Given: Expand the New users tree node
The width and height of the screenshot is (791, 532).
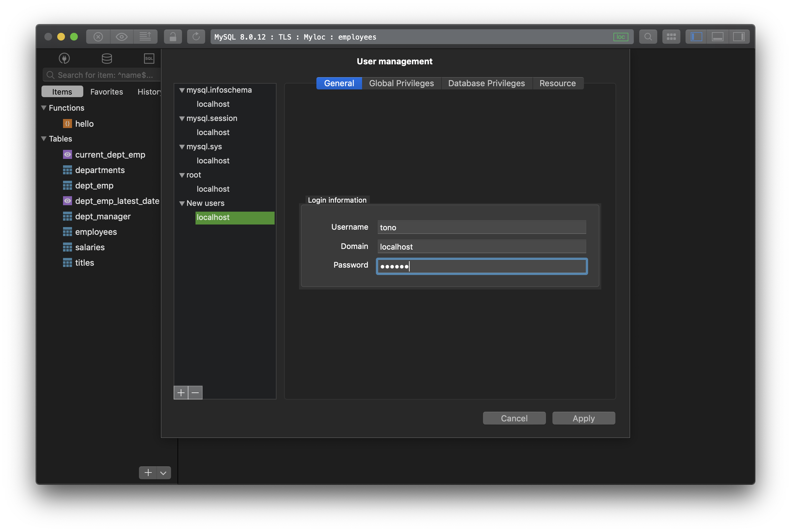Looking at the screenshot, I should (x=181, y=203).
